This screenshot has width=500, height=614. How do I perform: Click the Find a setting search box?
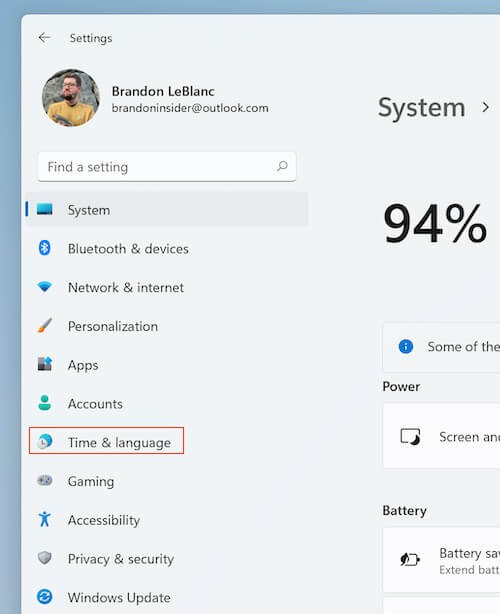(167, 167)
